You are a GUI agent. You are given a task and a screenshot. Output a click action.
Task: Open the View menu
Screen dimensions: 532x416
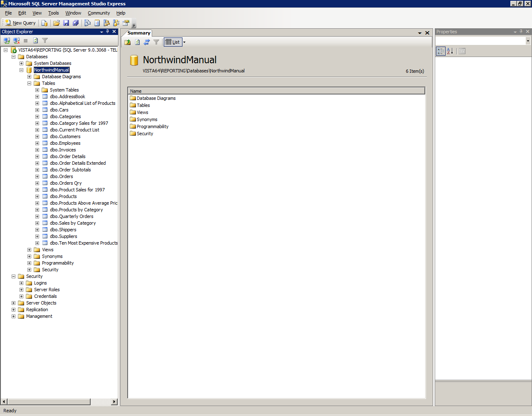pyautogui.click(x=37, y=13)
